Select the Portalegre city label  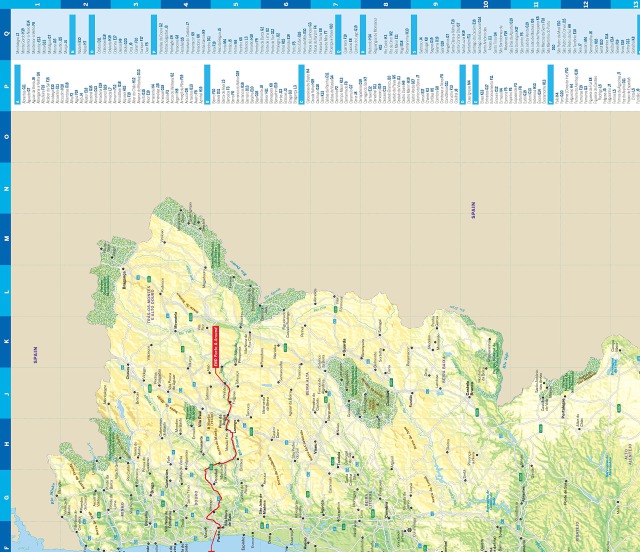point(564,408)
